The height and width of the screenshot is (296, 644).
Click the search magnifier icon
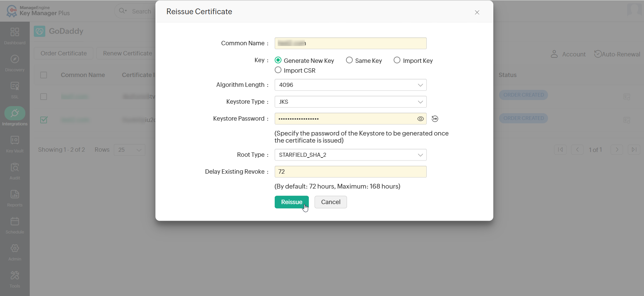coord(122,11)
